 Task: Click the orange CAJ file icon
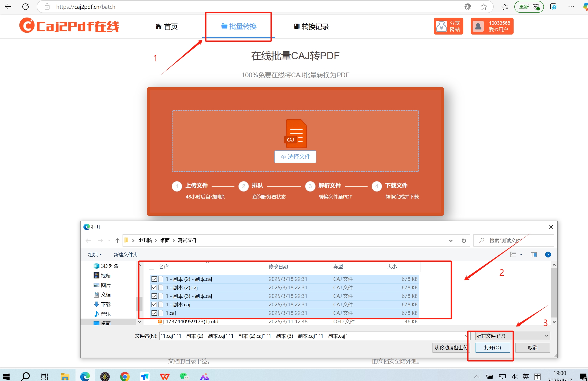click(296, 134)
